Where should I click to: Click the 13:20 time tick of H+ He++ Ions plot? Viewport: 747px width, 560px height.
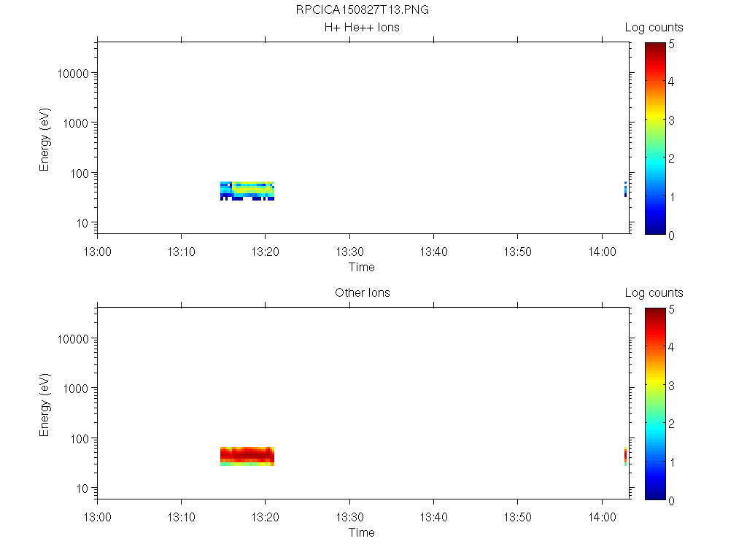(266, 252)
